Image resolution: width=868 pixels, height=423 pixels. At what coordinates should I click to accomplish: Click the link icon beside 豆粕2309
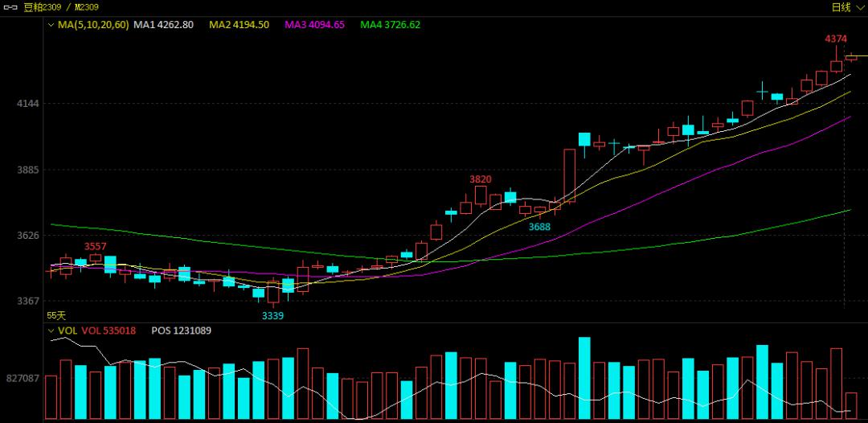10,7
